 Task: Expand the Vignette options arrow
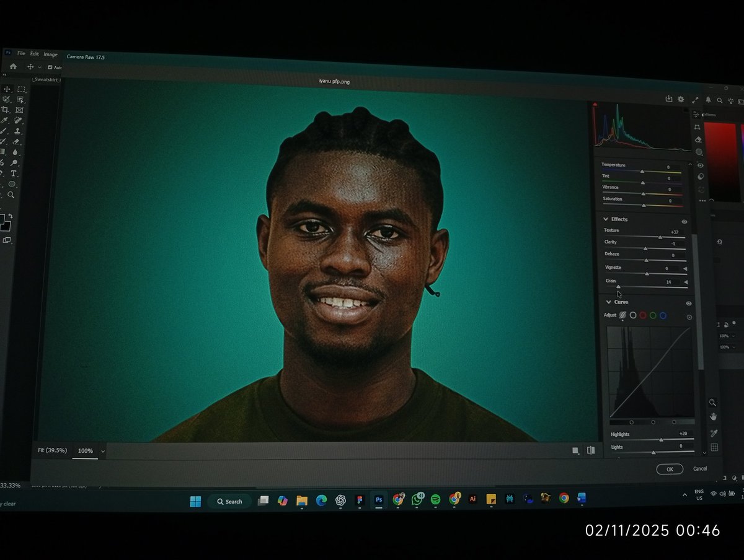click(685, 269)
